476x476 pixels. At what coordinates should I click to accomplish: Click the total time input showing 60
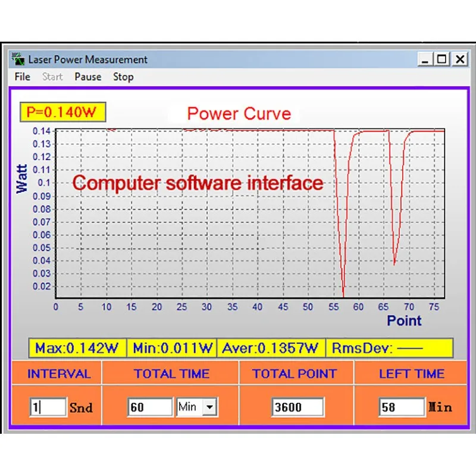coord(150,407)
